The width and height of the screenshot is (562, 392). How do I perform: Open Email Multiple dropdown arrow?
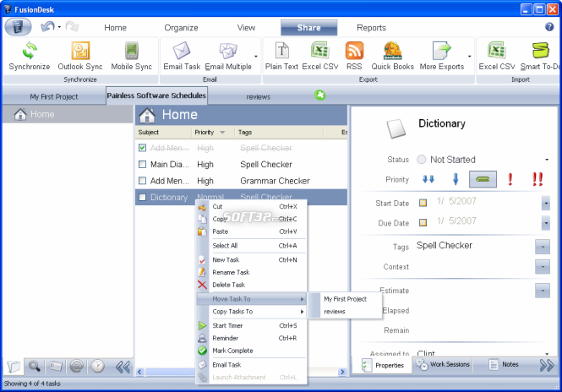256,57
